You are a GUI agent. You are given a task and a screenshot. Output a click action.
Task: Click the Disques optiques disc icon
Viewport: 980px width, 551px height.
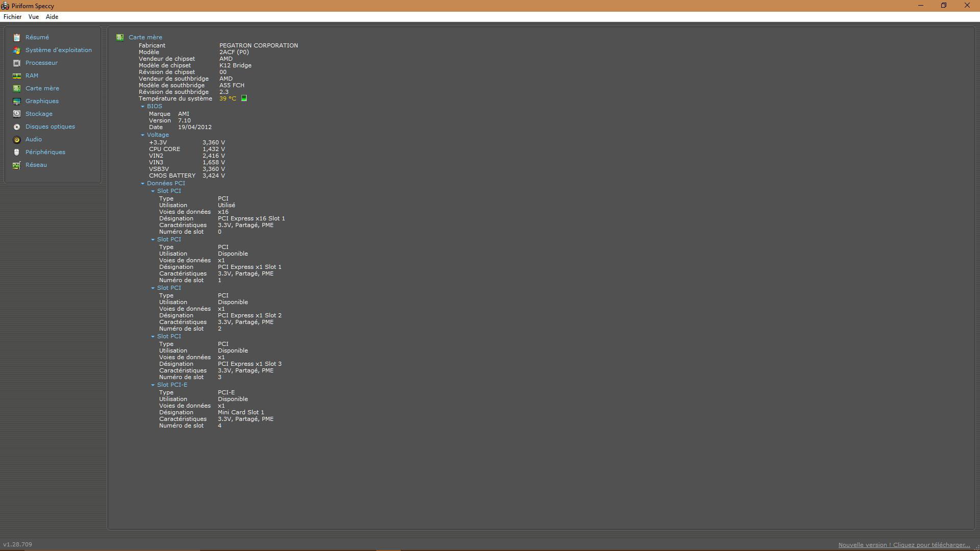pyautogui.click(x=17, y=127)
